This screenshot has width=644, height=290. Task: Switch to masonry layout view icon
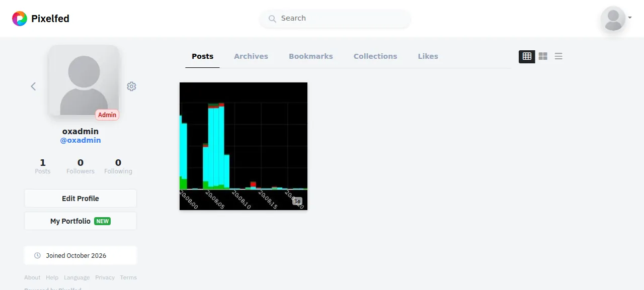(x=543, y=56)
